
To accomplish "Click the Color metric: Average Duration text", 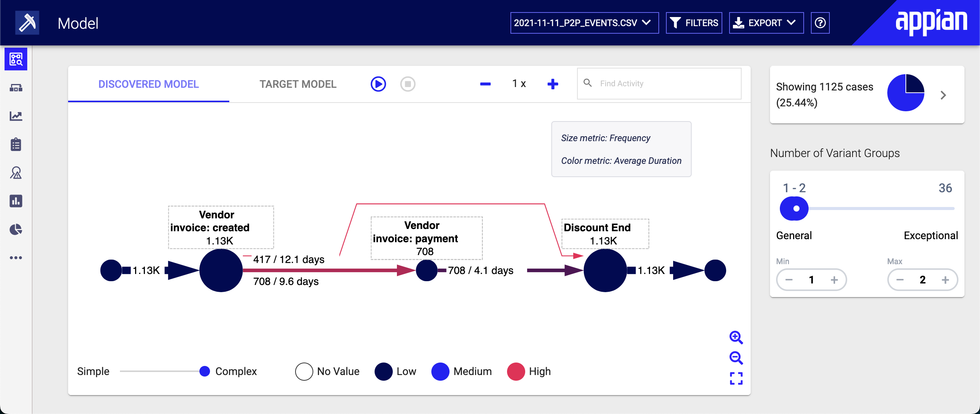I will pos(621,161).
